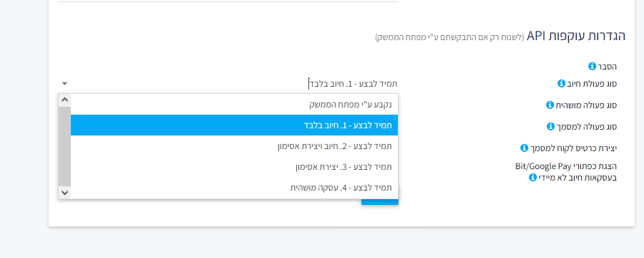View info for יצירת כרטיס לקוח למסמך
The image size is (644, 258).
point(524,148)
